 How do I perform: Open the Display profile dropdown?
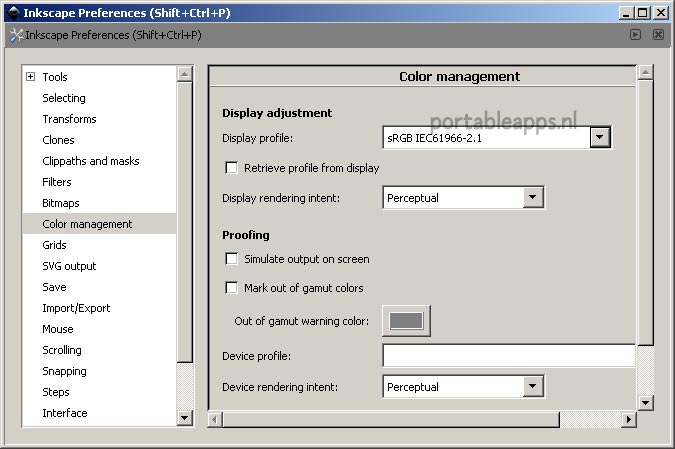(600, 138)
